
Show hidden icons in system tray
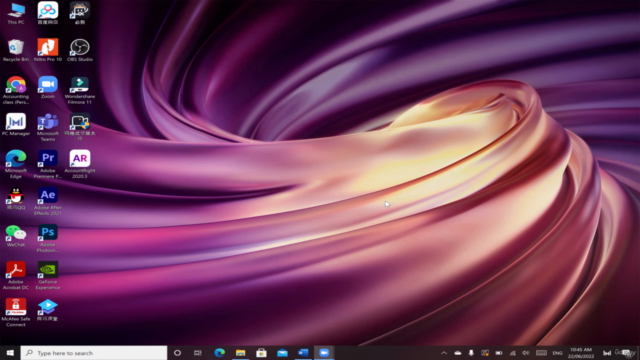[x=444, y=353]
